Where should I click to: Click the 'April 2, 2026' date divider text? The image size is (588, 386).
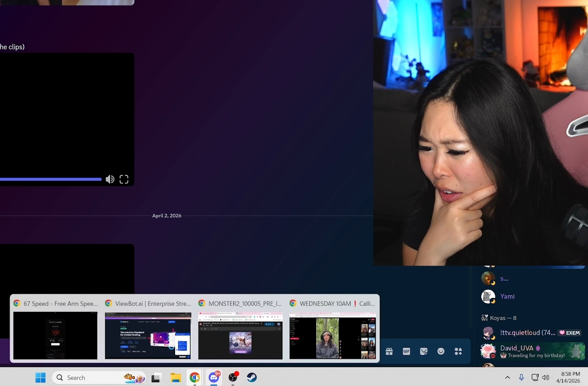click(x=167, y=216)
